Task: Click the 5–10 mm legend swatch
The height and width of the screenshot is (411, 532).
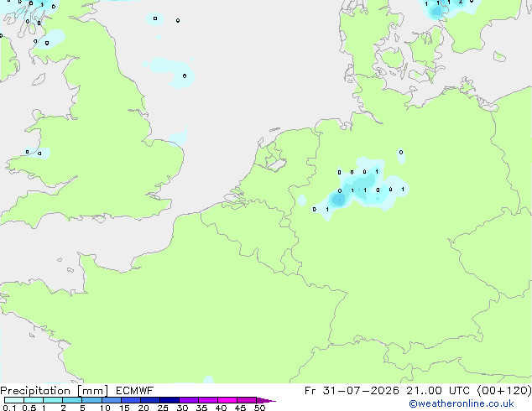Action: (91, 400)
